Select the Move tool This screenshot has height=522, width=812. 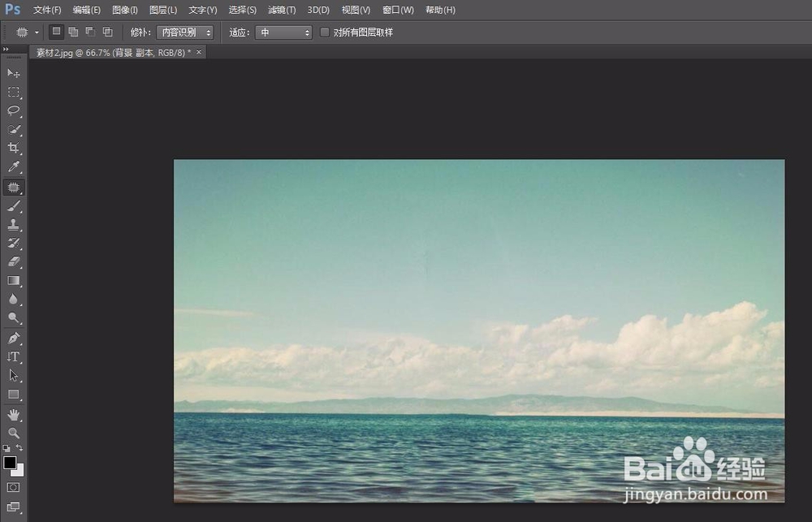pyautogui.click(x=14, y=73)
